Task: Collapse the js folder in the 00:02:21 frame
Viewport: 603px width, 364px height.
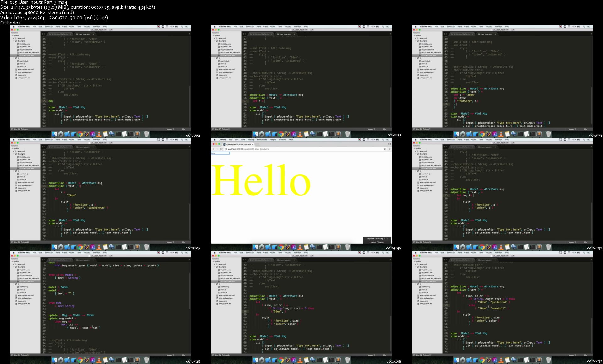Action: (x=416, y=58)
